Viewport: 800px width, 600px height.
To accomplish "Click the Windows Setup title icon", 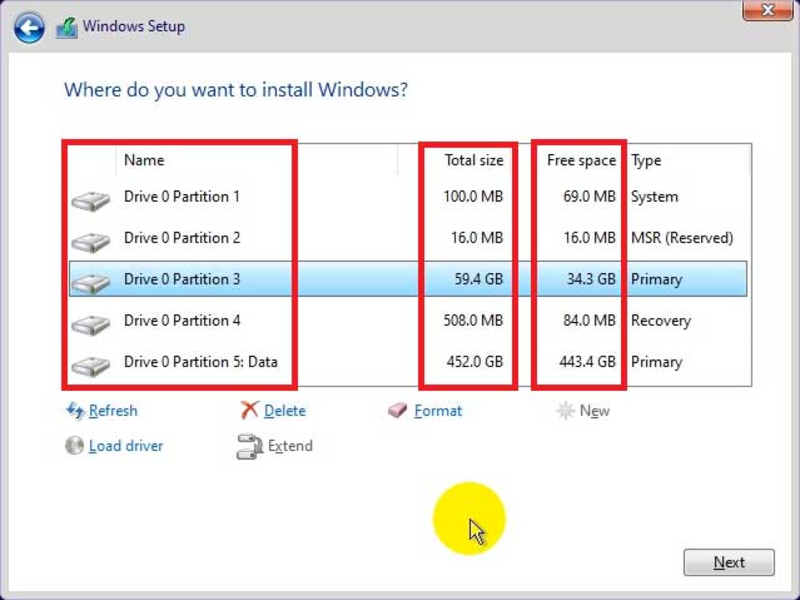I will (67, 28).
